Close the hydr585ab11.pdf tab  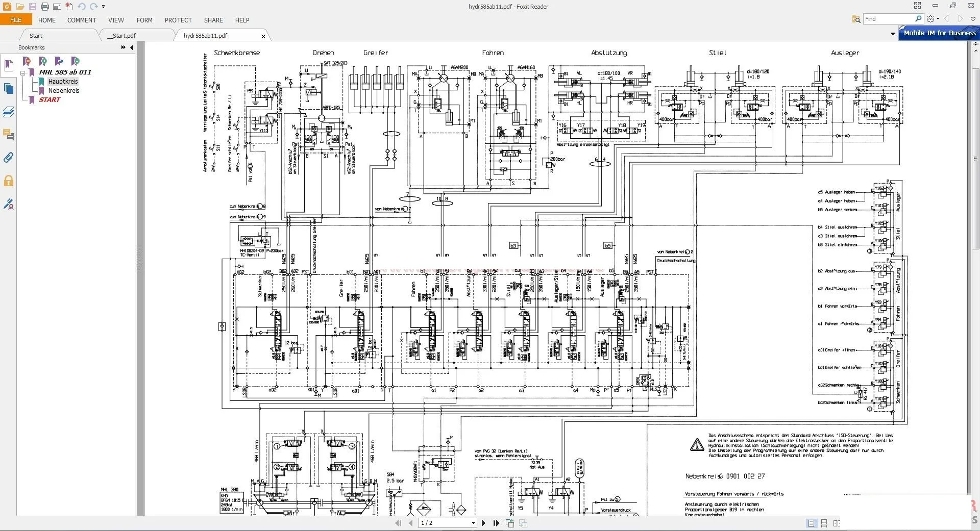coord(263,36)
